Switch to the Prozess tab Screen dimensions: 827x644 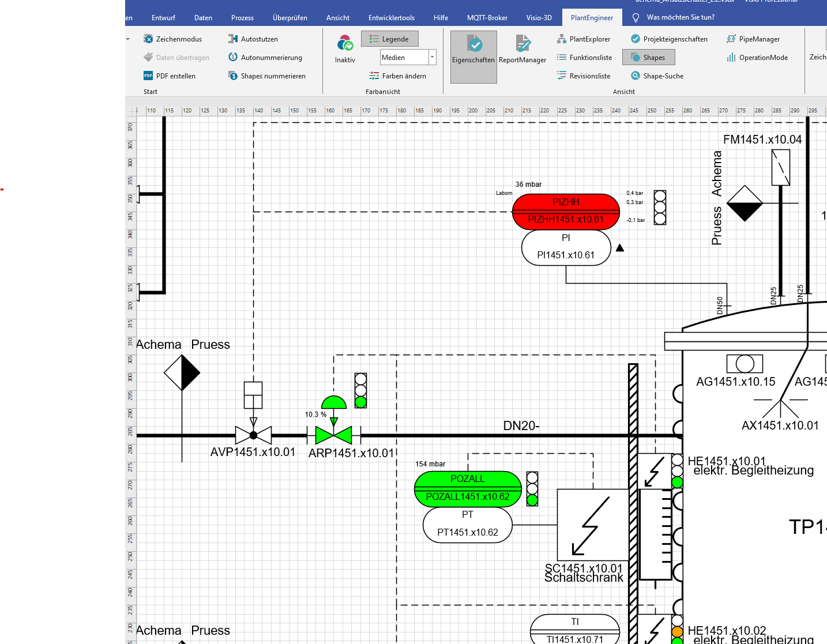point(242,18)
